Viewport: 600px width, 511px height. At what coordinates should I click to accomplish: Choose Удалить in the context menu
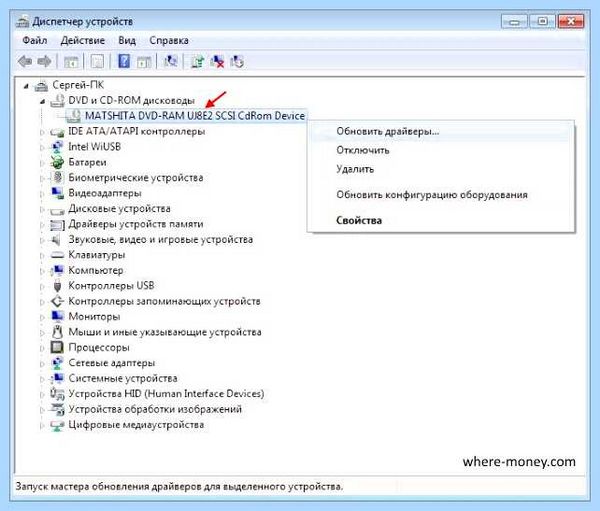(441, 169)
